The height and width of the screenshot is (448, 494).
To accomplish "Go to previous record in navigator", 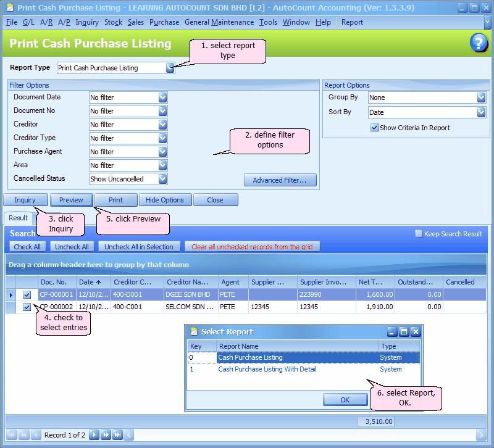I will pyautogui.click(x=35, y=435).
